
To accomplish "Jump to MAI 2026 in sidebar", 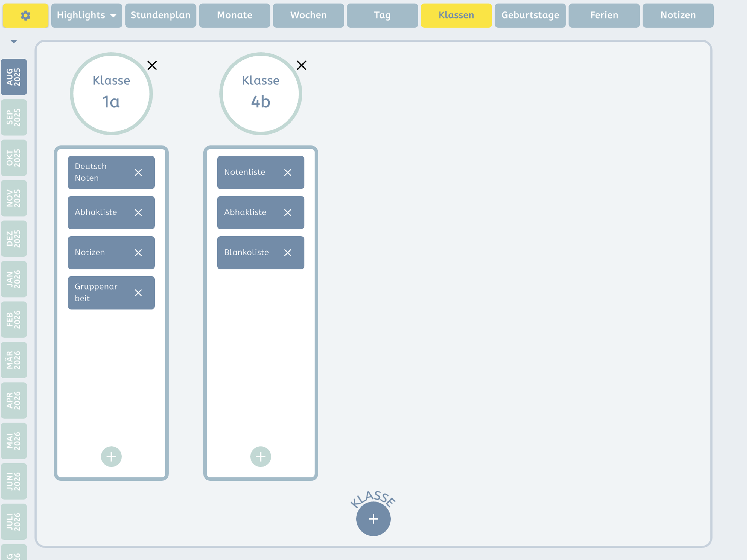I will [14, 441].
